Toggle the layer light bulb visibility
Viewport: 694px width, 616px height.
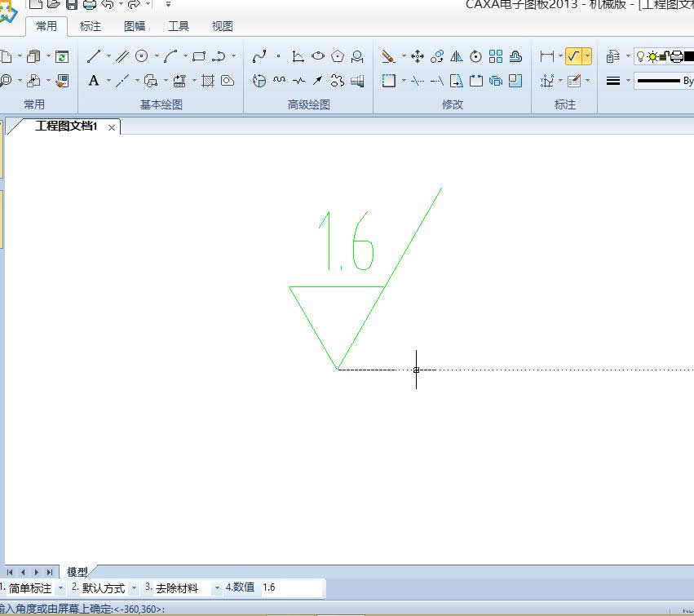[640, 57]
